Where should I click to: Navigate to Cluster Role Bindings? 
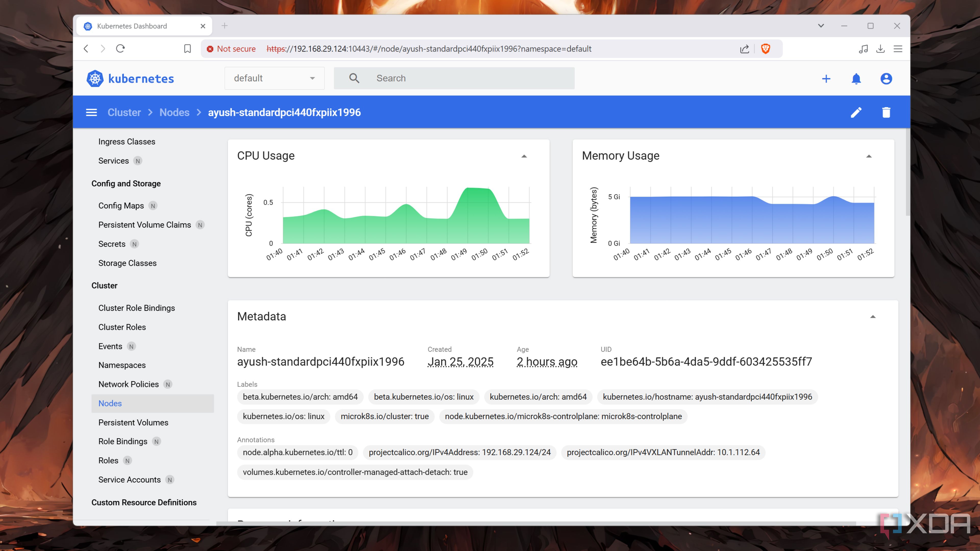137,308
